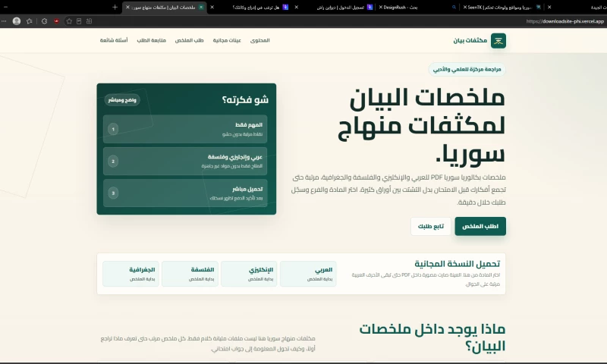The width and height of the screenshot is (607, 364).
Task: Click the اطلب الملخص green button
Action: coord(480,226)
